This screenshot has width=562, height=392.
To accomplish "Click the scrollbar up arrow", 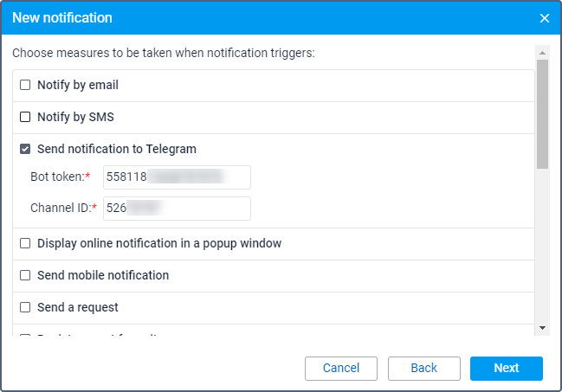I will 542,51.
